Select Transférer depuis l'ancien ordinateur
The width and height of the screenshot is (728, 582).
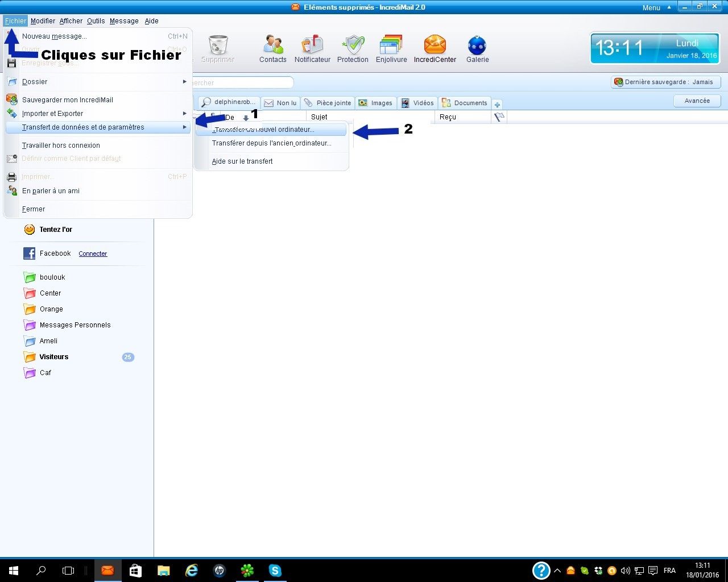coord(271,143)
